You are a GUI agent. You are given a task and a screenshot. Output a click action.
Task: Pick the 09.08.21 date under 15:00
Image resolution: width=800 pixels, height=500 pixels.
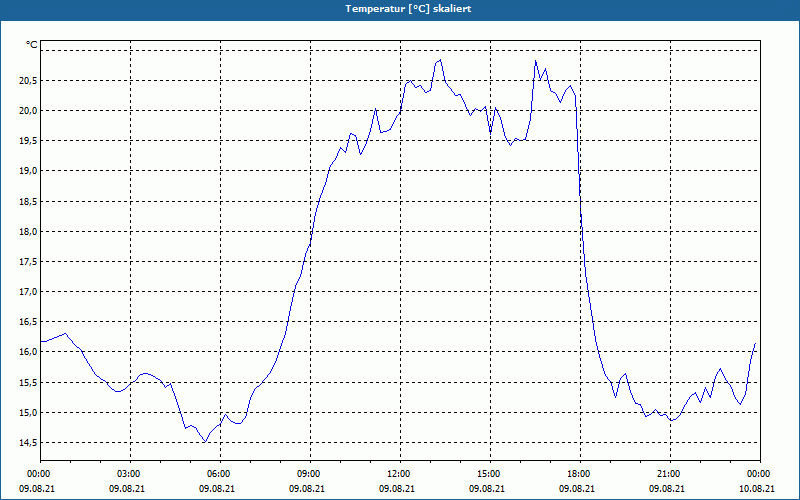[x=487, y=489]
